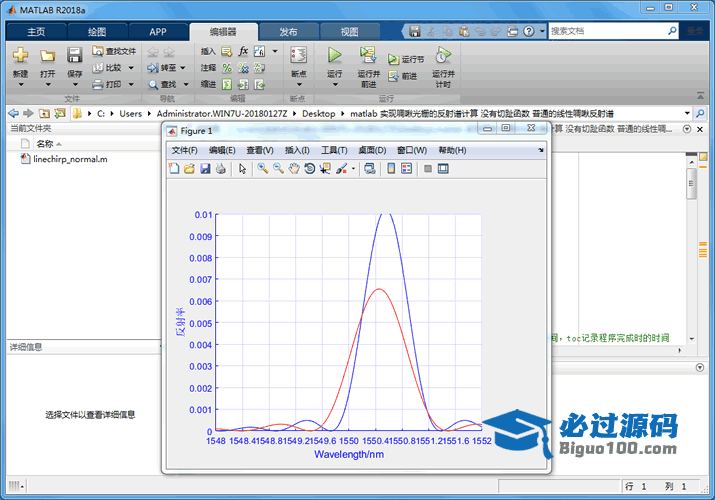715x500 pixels.
Task: Click the New (新建) file icon
Action: click(21, 56)
